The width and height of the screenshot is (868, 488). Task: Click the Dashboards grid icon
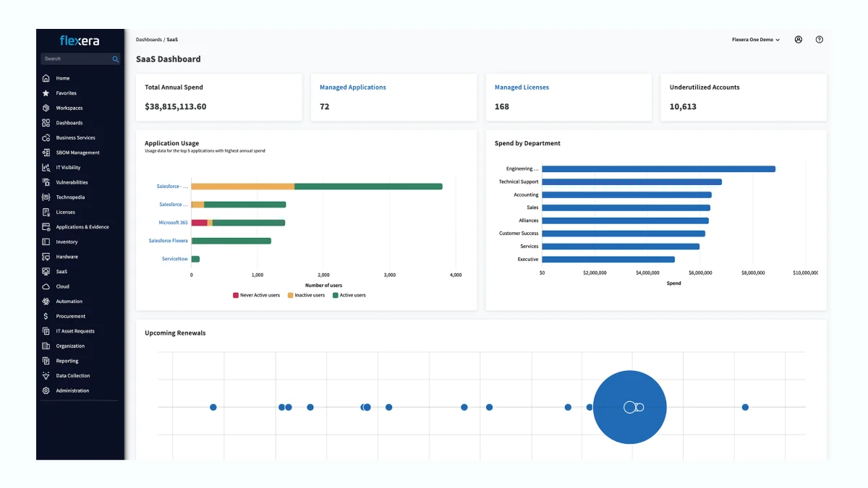tap(46, 123)
